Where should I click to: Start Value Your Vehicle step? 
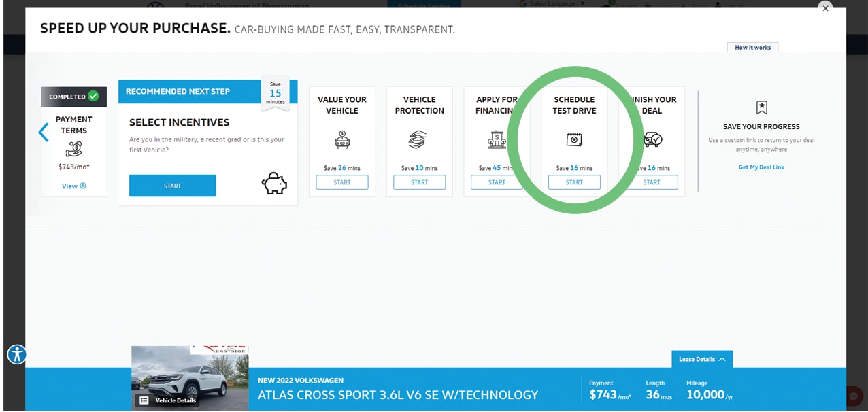342,182
